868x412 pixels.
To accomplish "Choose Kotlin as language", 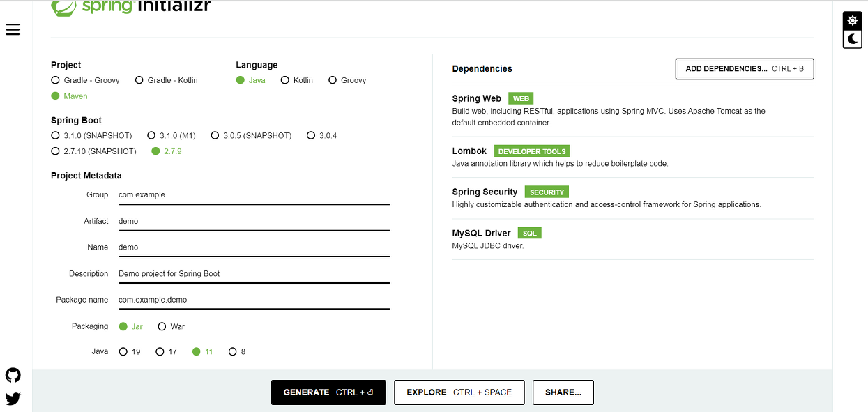I will click(297, 80).
